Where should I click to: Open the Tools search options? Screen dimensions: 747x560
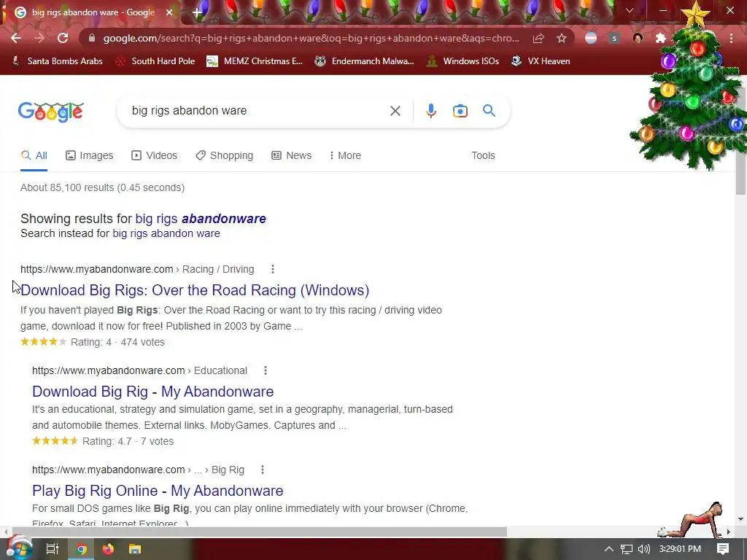pos(483,155)
